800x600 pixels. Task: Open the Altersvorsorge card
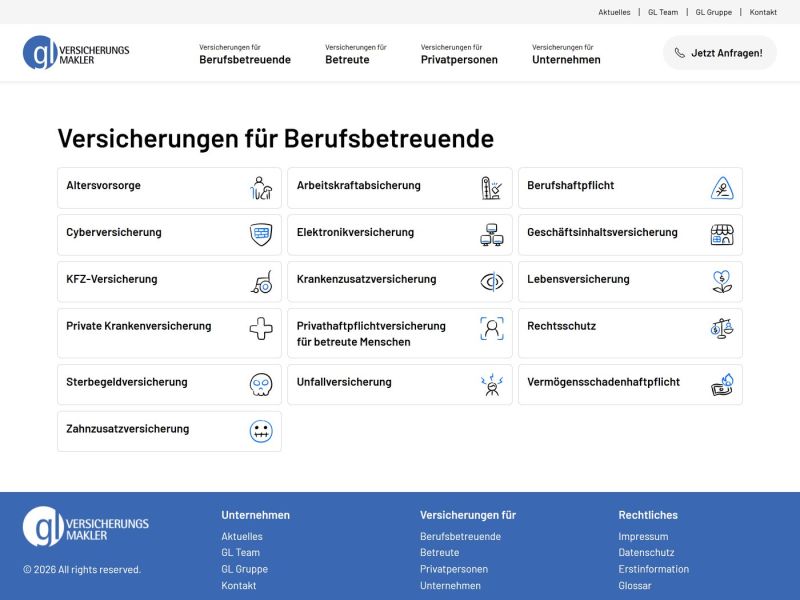(x=169, y=188)
